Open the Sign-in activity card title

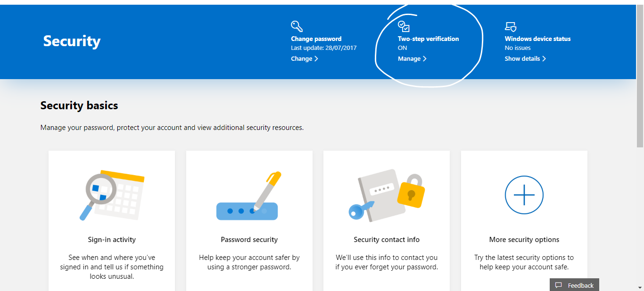[112, 240]
